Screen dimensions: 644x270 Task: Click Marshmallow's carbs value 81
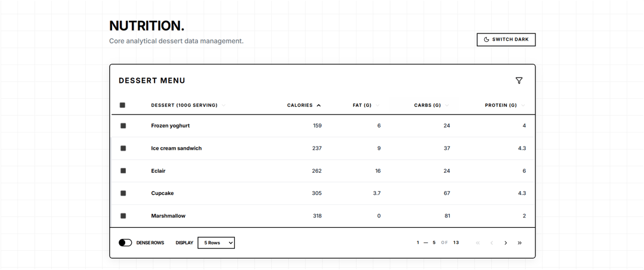(447, 216)
